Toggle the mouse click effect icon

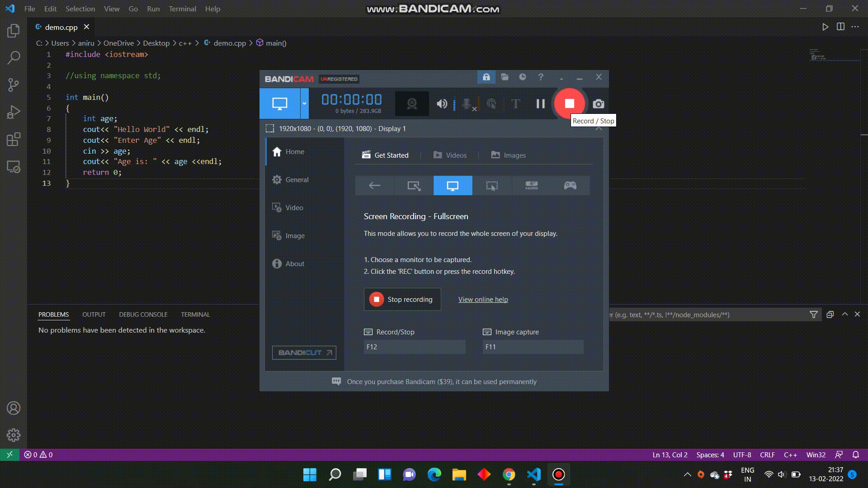pyautogui.click(x=491, y=104)
